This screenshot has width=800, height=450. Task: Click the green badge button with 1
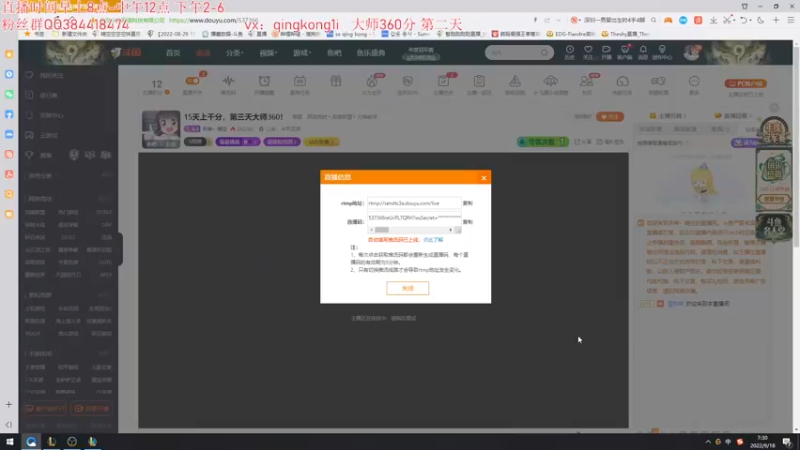point(542,142)
